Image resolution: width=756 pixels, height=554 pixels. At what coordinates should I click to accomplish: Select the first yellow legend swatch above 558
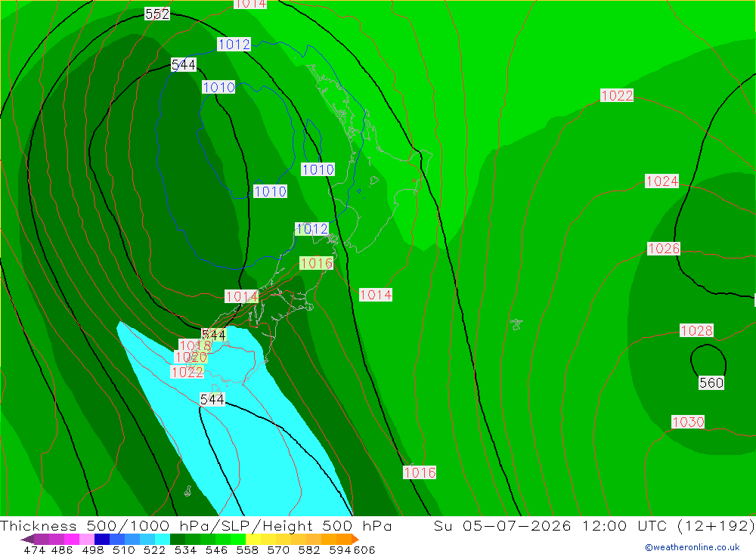coord(253,539)
